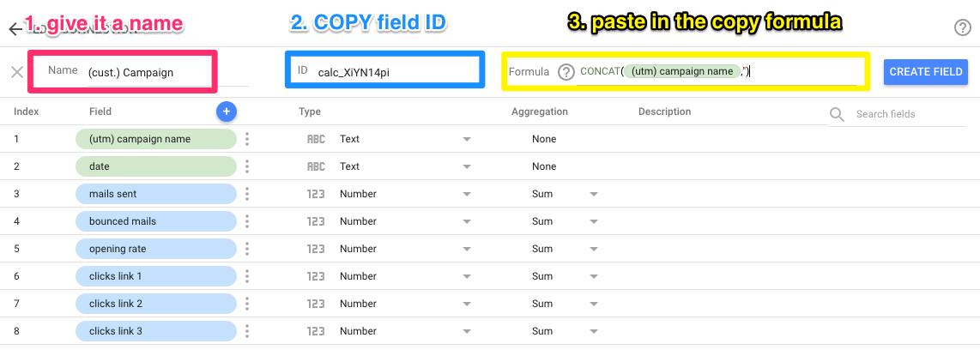Select the (utm) campaign name field chip
This screenshot has width=980, height=362.
click(x=155, y=139)
